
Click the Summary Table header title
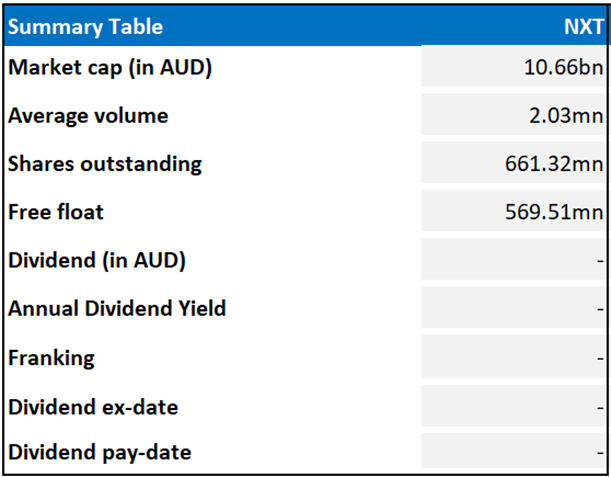pyautogui.click(x=85, y=27)
